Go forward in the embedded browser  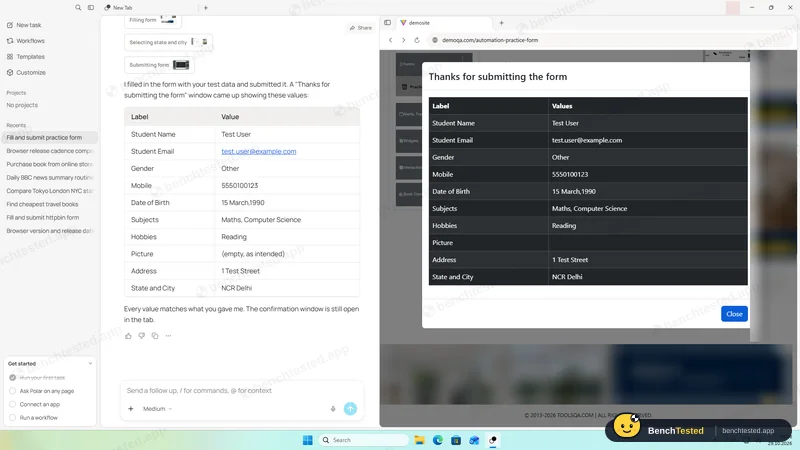[404, 40]
